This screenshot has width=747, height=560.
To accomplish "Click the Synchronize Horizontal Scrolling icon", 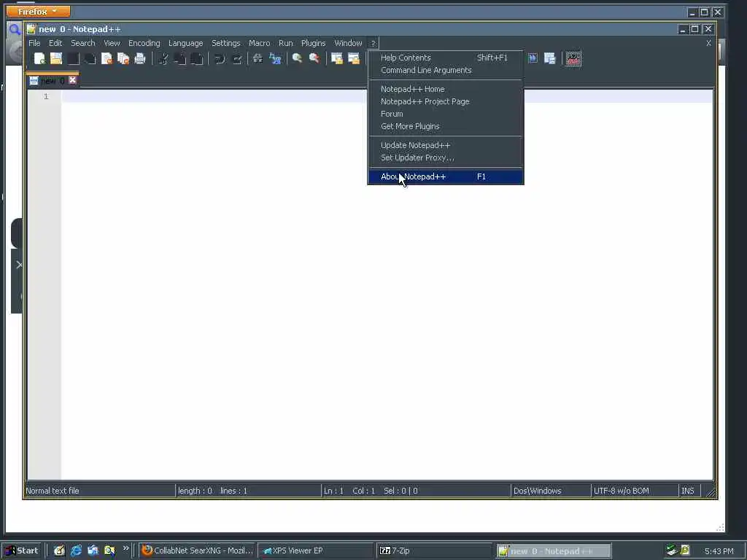I will (354, 58).
